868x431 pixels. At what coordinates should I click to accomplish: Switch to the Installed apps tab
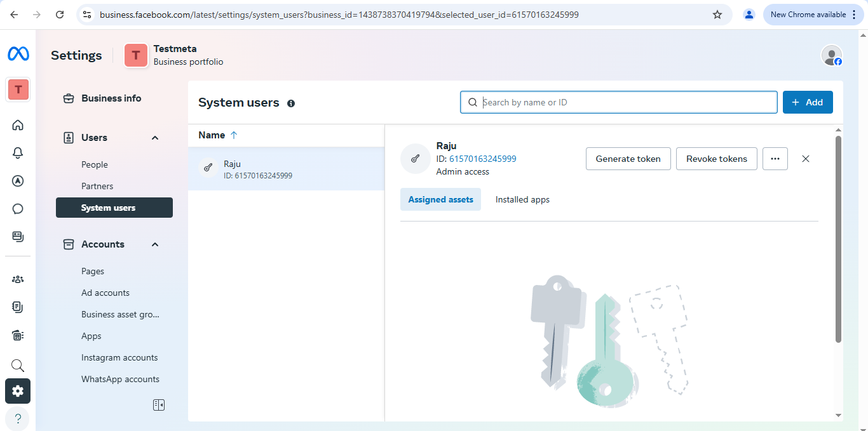[522, 199]
